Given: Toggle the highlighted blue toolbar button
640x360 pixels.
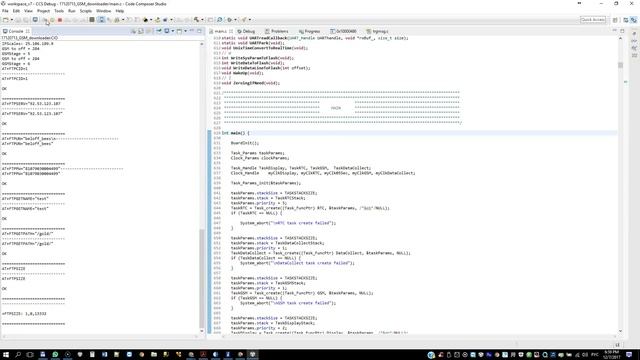Looking at the screenshot, I should coord(101,20).
